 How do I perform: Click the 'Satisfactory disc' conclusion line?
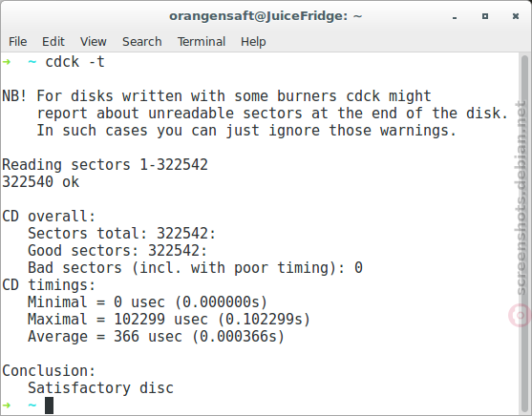(100, 388)
